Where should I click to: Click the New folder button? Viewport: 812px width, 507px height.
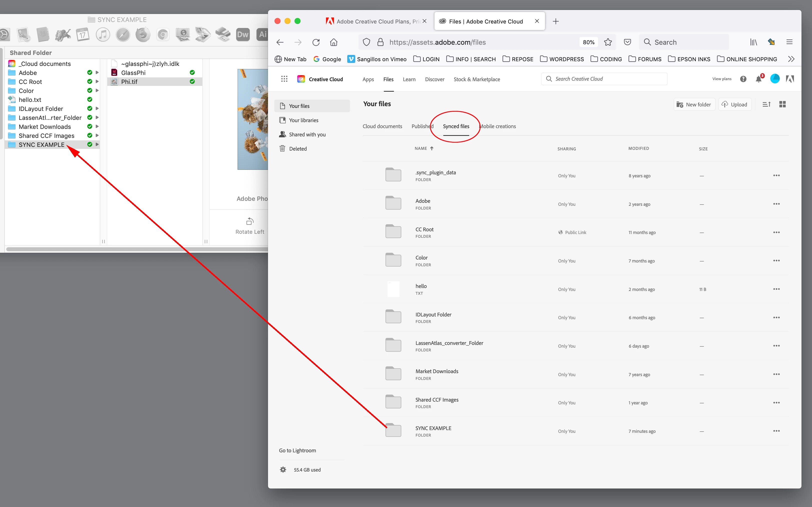pyautogui.click(x=694, y=104)
